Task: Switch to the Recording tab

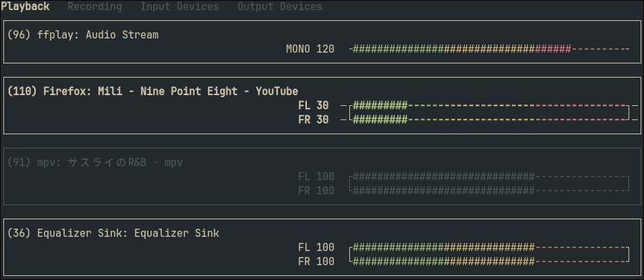Action: coord(94,7)
